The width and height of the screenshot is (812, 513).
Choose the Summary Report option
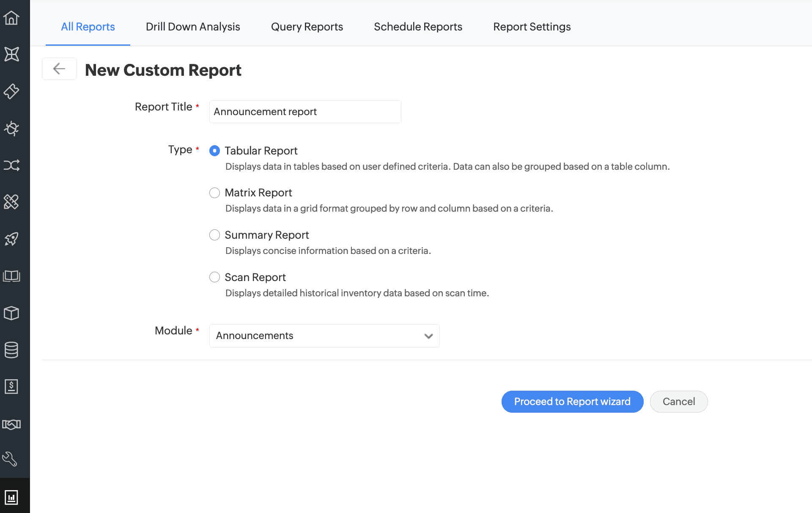[x=214, y=235]
